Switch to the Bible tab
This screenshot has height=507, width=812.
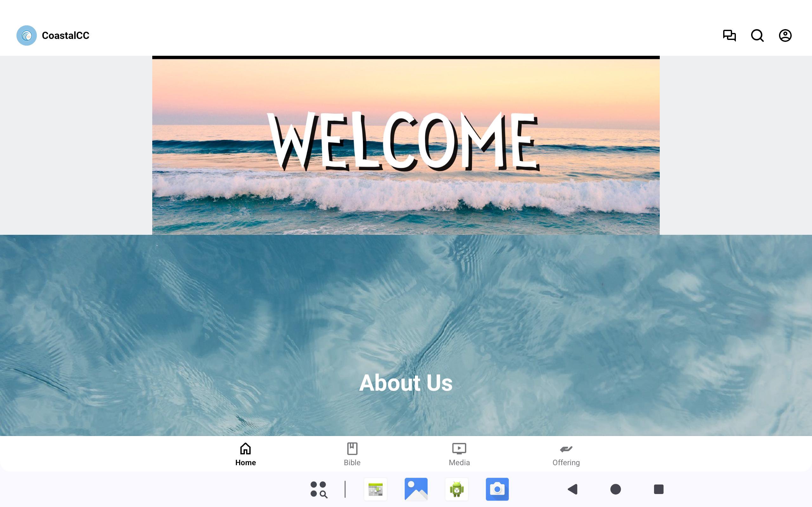pyautogui.click(x=352, y=462)
